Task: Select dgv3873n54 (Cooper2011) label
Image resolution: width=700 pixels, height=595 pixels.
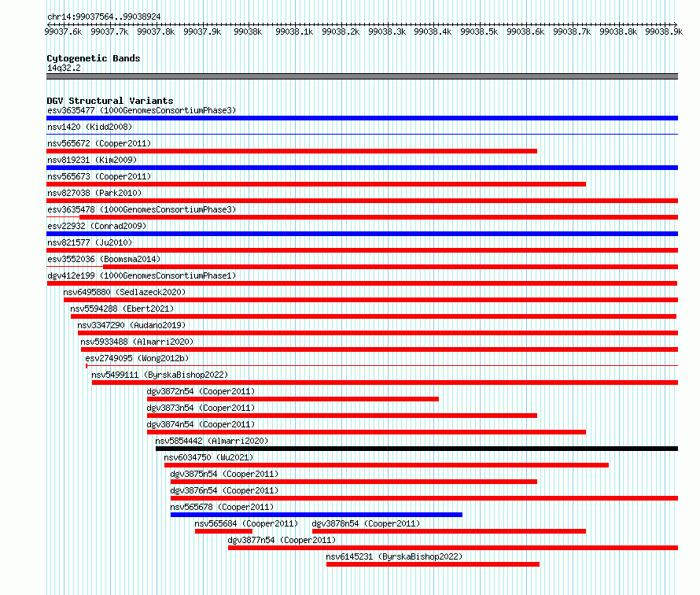Action: [x=201, y=408]
